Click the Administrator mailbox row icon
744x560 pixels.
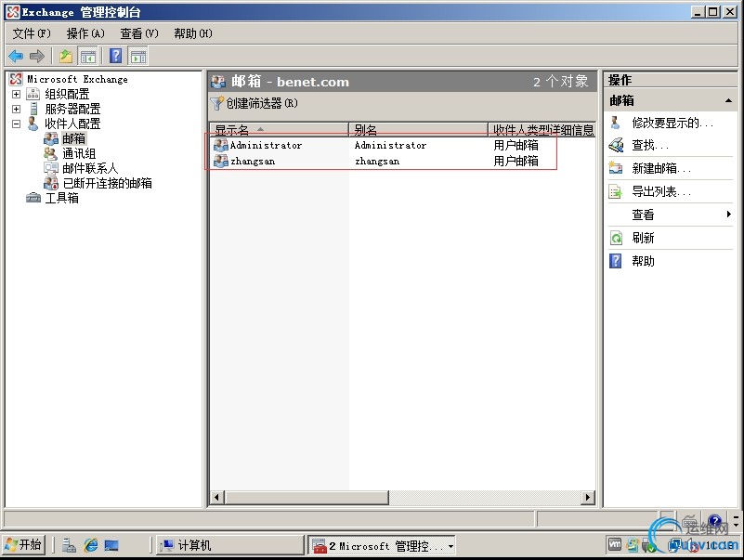[x=221, y=145]
